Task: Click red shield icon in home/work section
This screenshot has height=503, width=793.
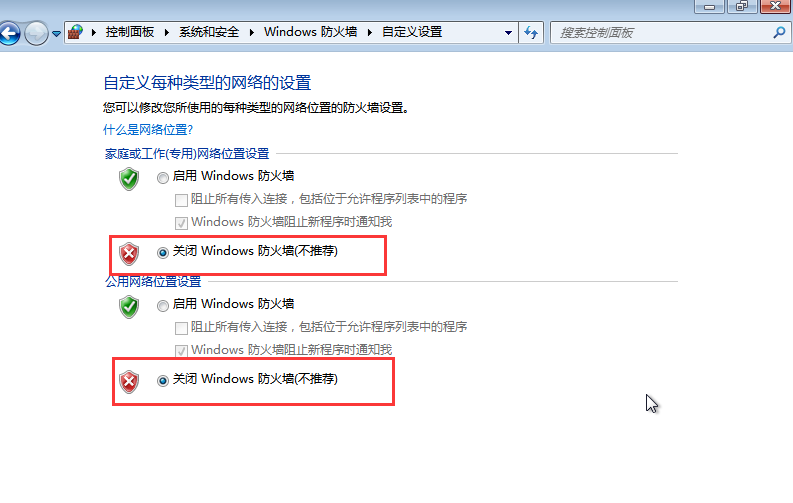Action: point(129,254)
